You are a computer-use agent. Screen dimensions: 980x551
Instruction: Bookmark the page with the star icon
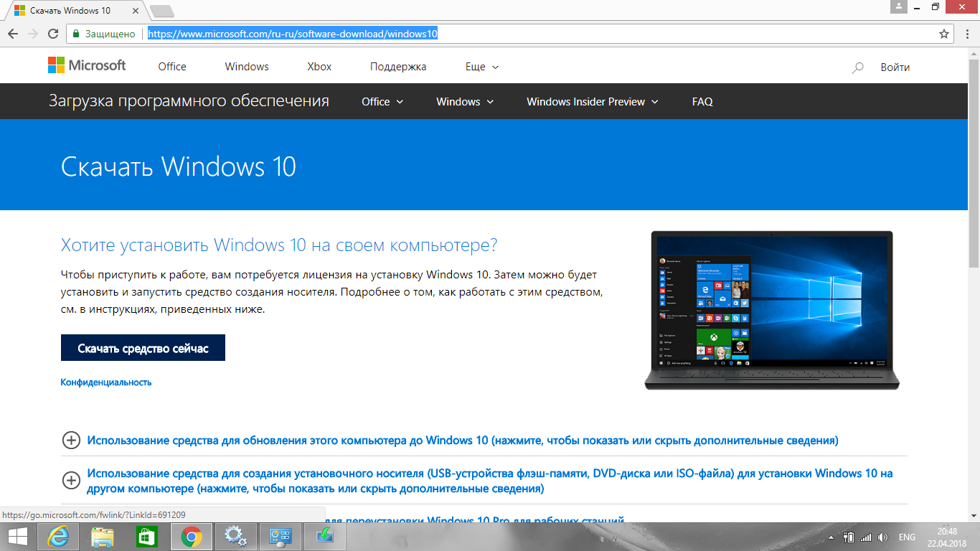(x=944, y=34)
